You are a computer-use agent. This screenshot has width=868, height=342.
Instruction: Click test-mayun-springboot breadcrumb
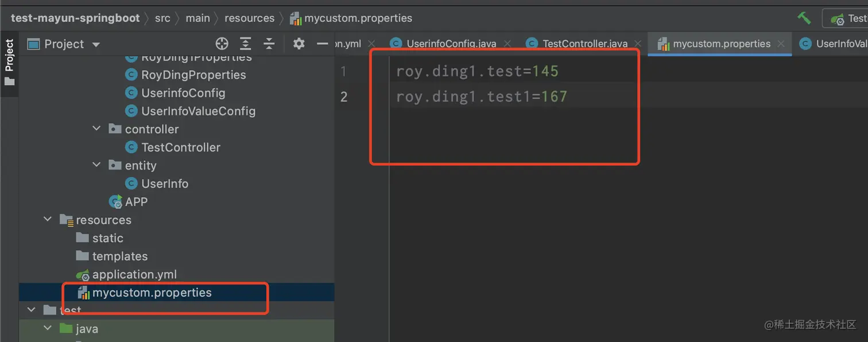(75, 18)
